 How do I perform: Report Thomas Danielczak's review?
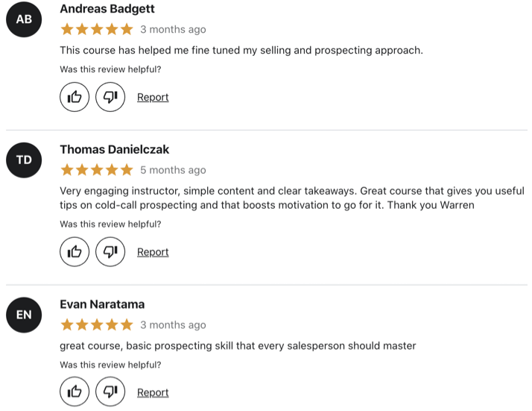[x=153, y=252]
